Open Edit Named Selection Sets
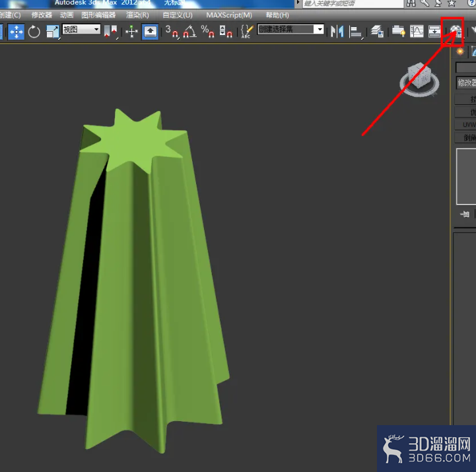The height and width of the screenshot is (472, 476). pyautogui.click(x=247, y=31)
